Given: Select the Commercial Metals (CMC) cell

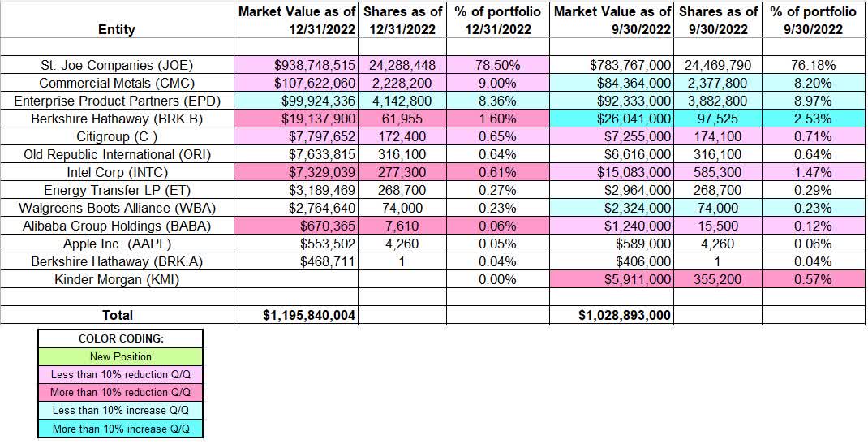Looking at the screenshot, I should point(117,83).
